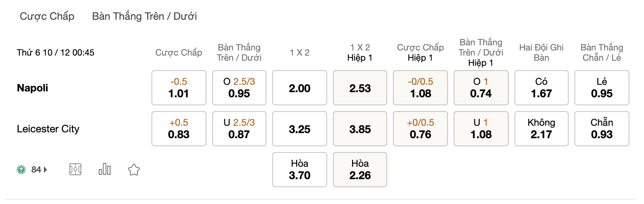Viewport: 644px width, 204px height.
Task: Mark match as favorite with star icon
Action: (x=134, y=170)
